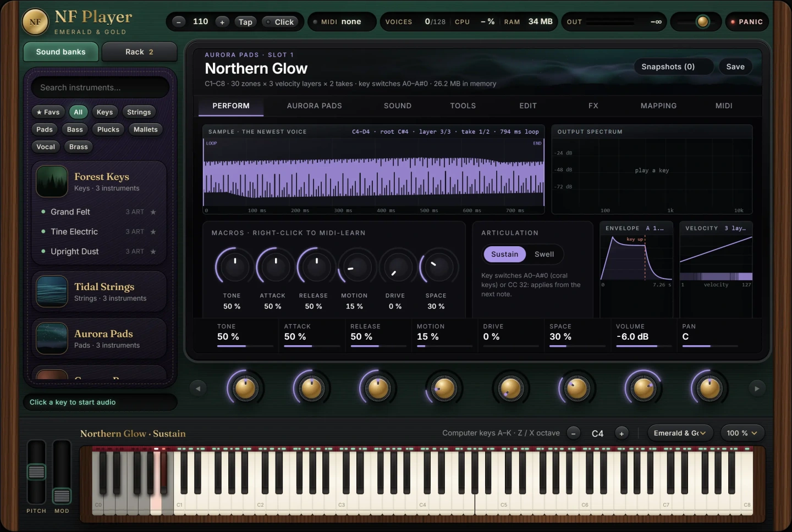Image resolution: width=792 pixels, height=532 pixels.
Task: Load the Upright Dust instrument
Action: pos(99,252)
